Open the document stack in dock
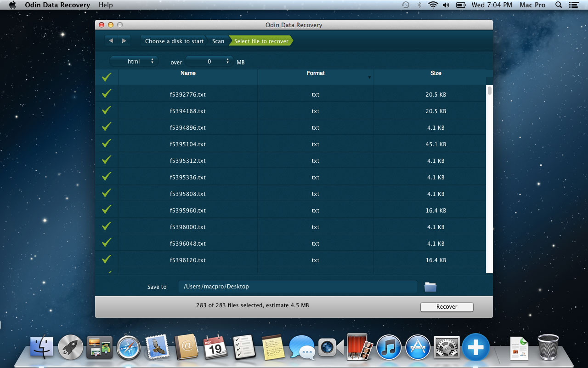This screenshot has height=368, width=588. [x=519, y=348]
